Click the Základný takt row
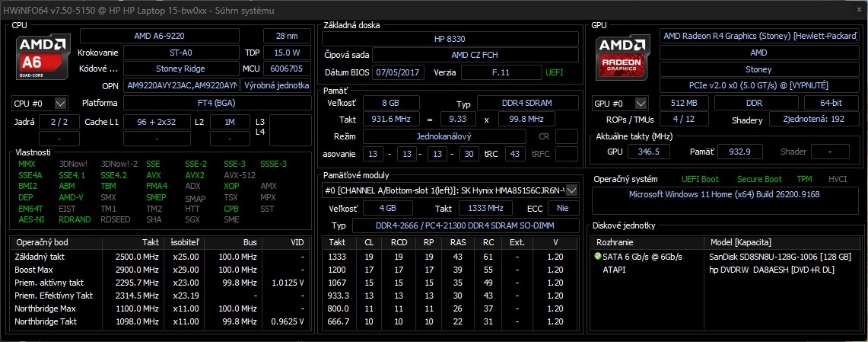Image resolution: width=868 pixels, height=342 pixels. click(x=161, y=257)
